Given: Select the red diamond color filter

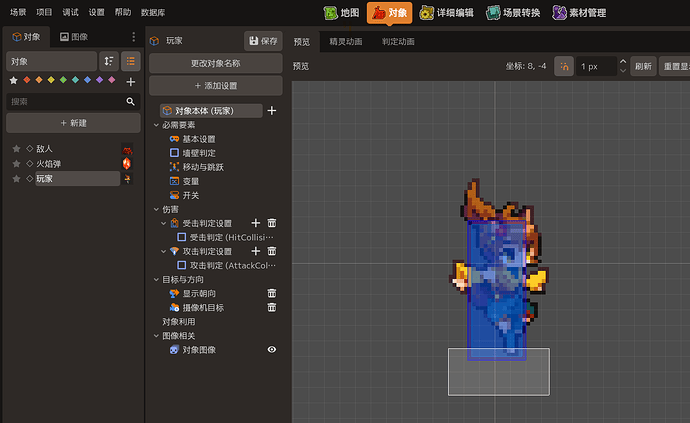Looking at the screenshot, I should point(27,80).
